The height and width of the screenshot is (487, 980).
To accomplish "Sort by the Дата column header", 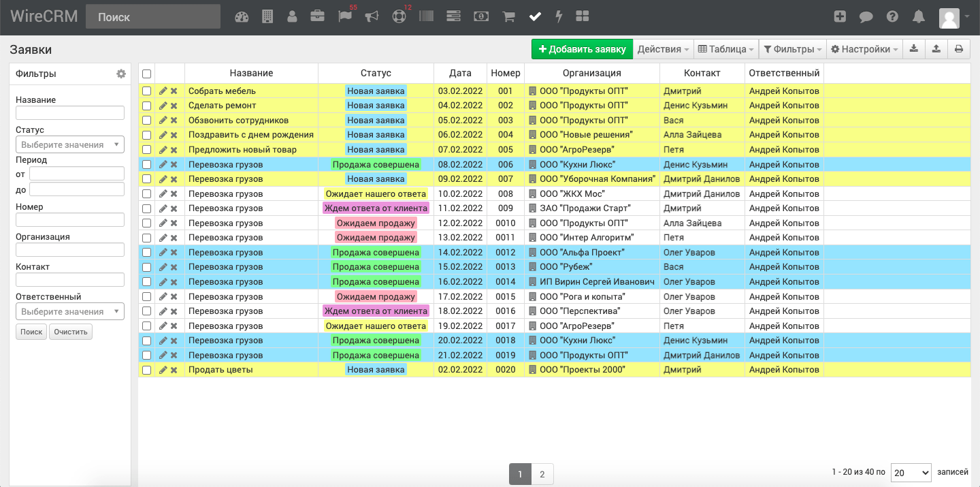I will click(x=460, y=74).
